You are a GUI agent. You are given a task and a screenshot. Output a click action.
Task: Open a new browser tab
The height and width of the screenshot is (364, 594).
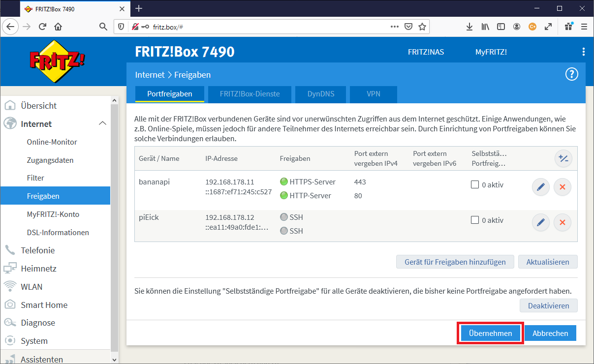tap(139, 8)
